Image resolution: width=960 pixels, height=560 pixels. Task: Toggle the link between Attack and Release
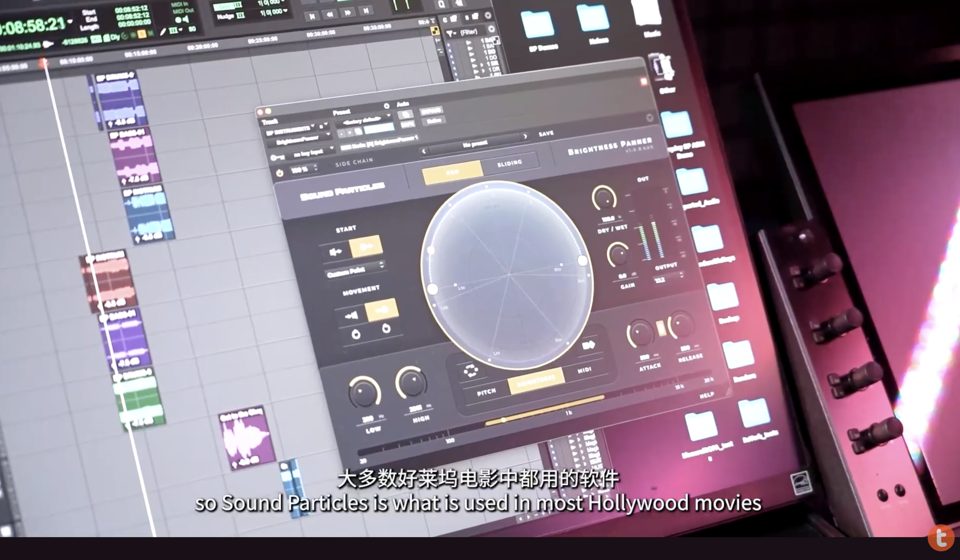(x=661, y=328)
